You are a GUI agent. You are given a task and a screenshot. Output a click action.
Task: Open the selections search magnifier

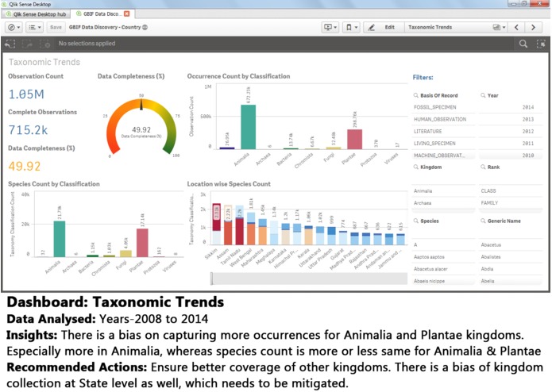point(523,44)
